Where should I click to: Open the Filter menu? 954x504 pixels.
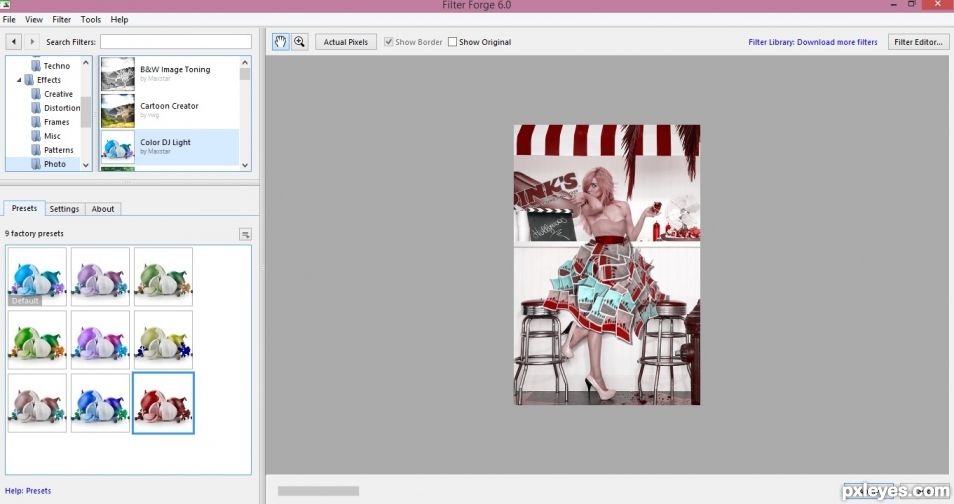click(x=61, y=19)
